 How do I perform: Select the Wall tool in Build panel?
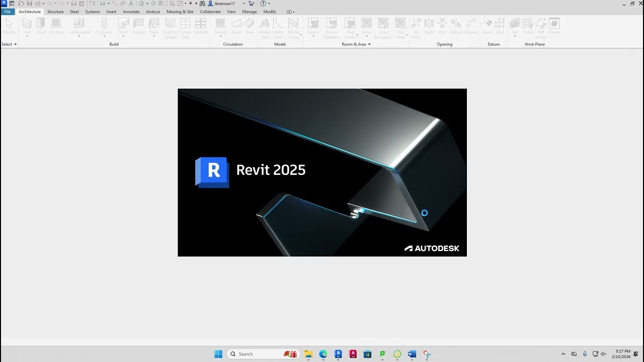point(27,27)
